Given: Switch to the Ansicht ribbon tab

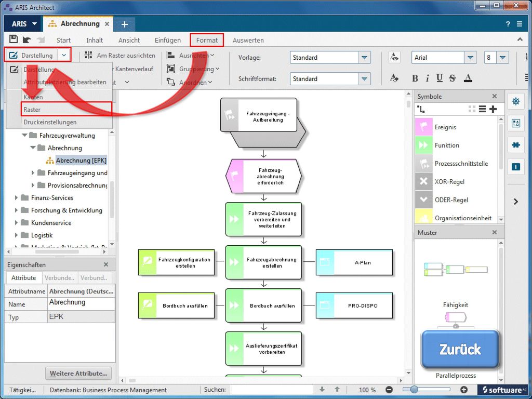Looking at the screenshot, I should (x=129, y=40).
